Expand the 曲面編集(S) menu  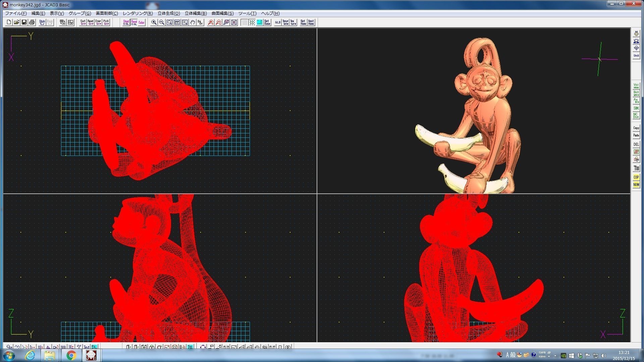pyautogui.click(x=222, y=13)
